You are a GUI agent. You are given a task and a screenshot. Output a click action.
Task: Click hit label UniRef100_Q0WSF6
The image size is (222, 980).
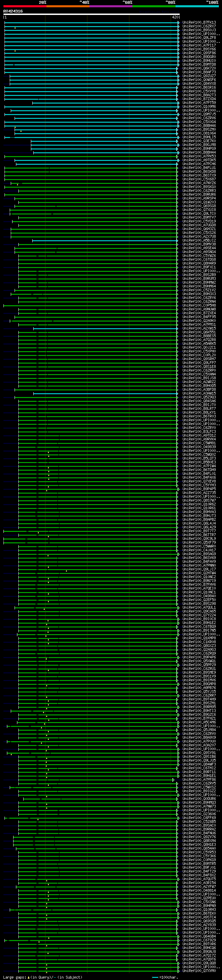point(199,80)
